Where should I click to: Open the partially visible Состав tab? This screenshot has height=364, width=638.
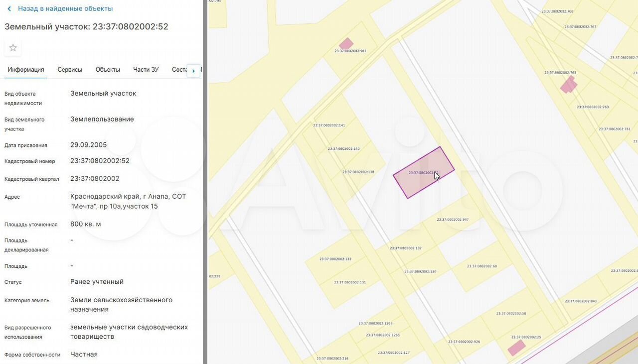179,70
